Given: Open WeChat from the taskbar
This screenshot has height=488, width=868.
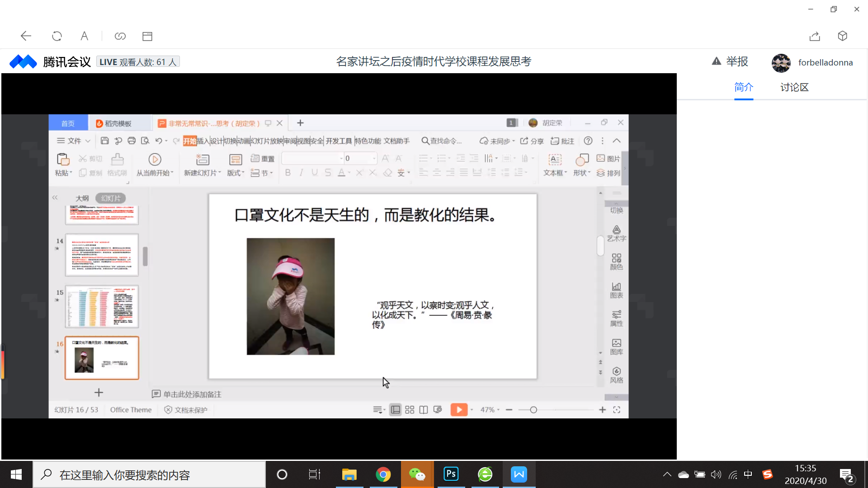Looking at the screenshot, I should click(x=417, y=474).
